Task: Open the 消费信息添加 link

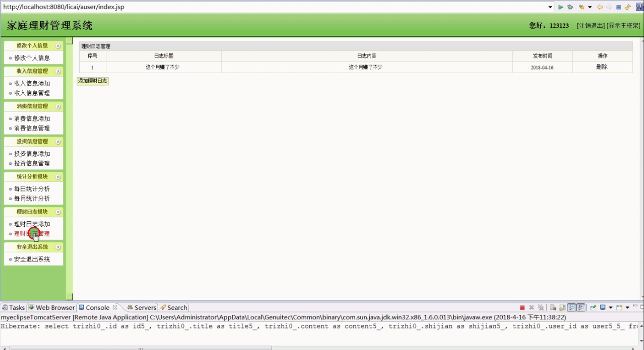Action: coord(32,119)
